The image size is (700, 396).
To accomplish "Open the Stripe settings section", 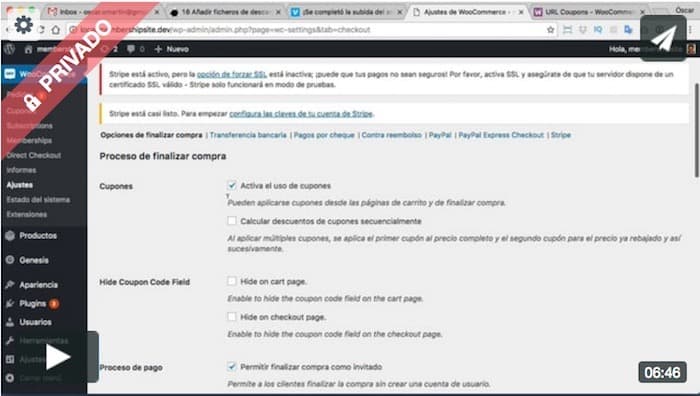I will [x=561, y=135].
